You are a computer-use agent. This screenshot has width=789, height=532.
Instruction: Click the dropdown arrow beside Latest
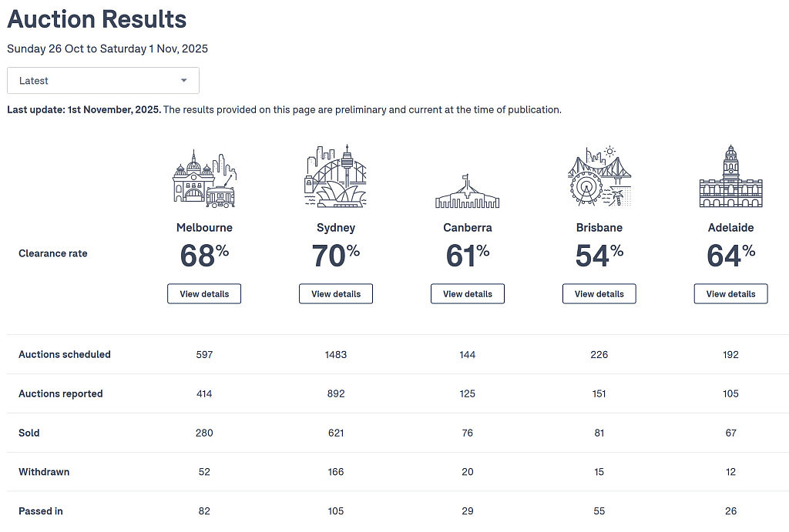coord(184,80)
